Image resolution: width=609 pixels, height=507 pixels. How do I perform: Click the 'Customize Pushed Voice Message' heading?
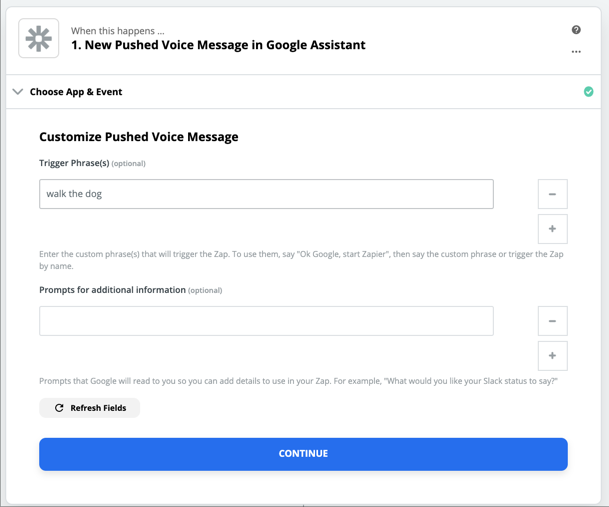tap(139, 137)
